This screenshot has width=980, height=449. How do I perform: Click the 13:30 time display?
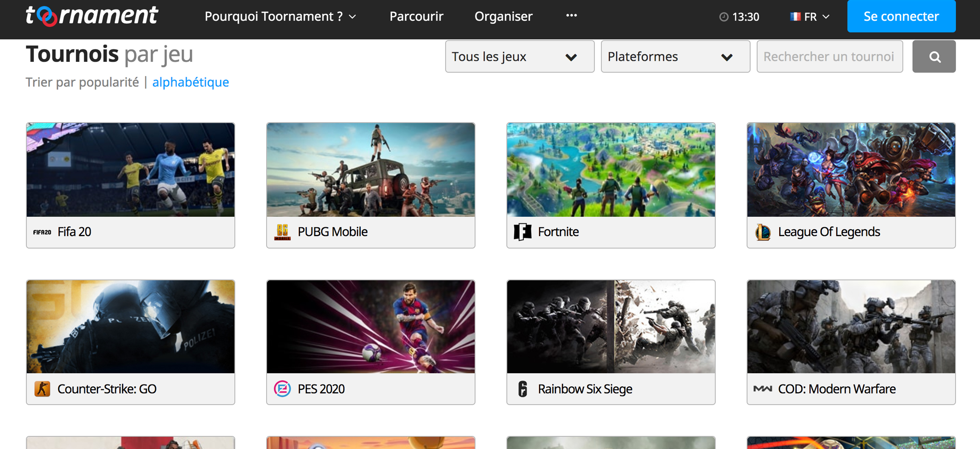click(x=745, y=17)
